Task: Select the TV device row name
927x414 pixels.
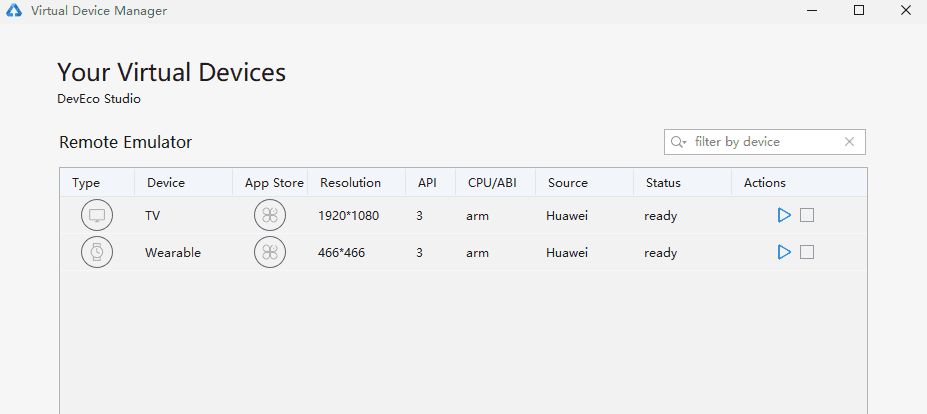Action: [x=153, y=216]
